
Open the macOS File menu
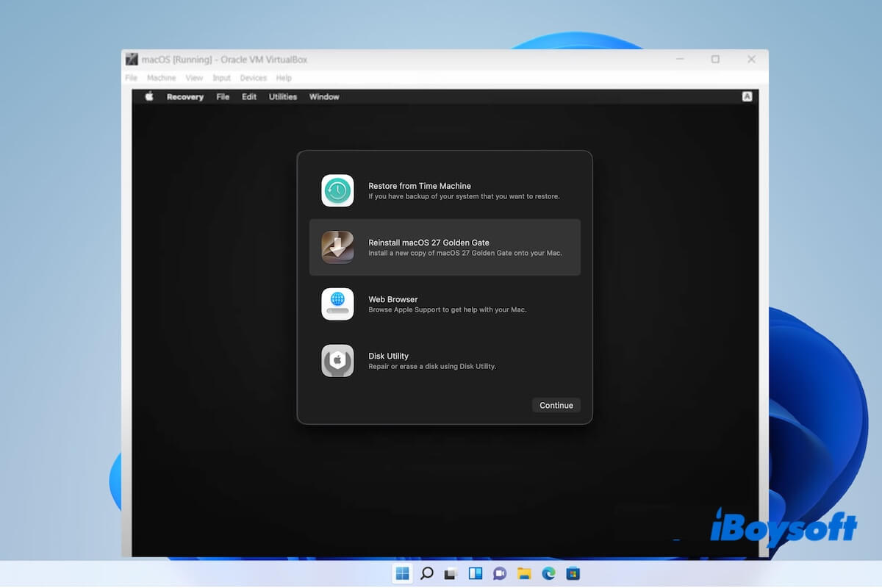point(223,97)
